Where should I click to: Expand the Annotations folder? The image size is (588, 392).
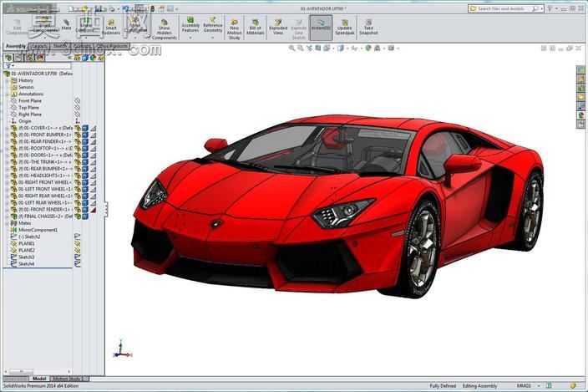[7, 94]
